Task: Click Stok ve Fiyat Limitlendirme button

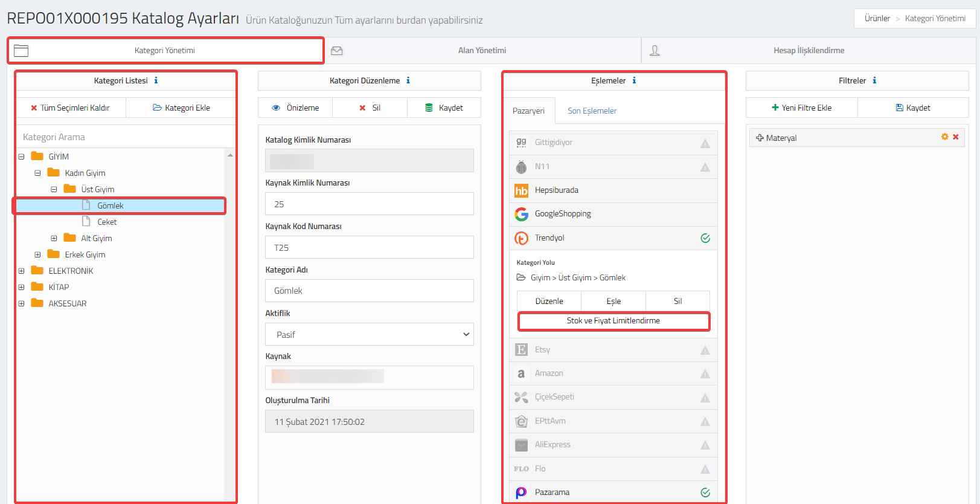Action: tap(613, 321)
